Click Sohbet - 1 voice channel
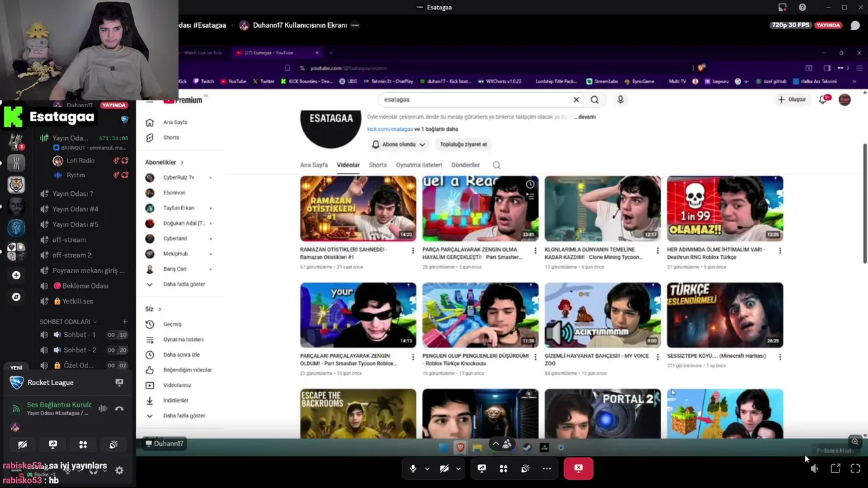The image size is (868, 488). click(x=80, y=335)
